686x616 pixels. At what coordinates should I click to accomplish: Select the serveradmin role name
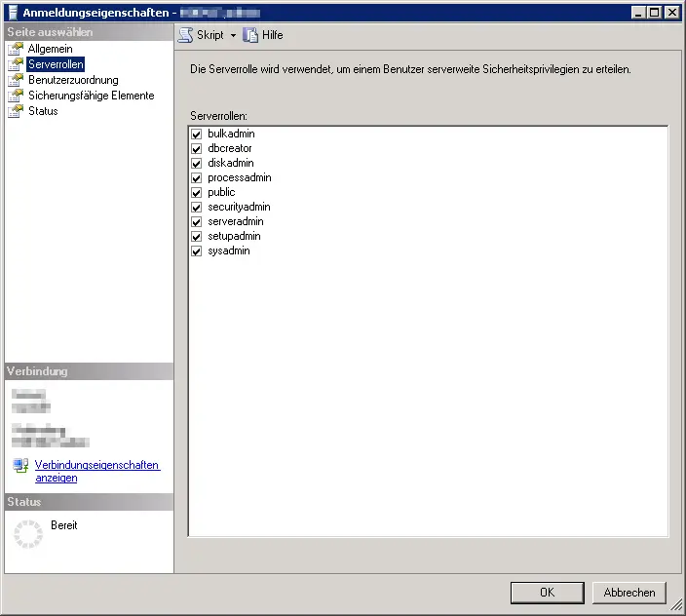click(236, 221)
